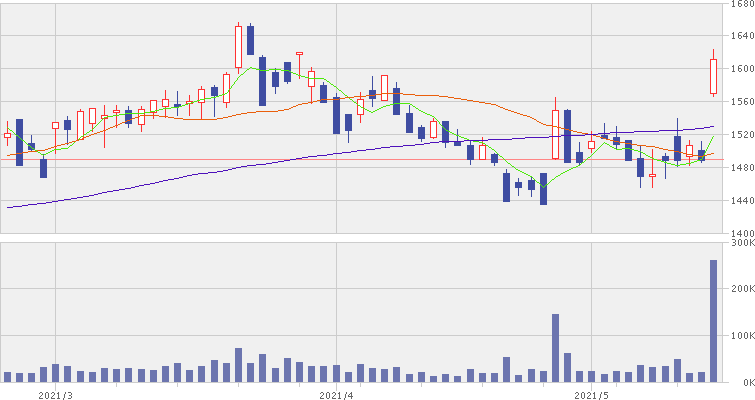Click the 1600 price axis label
The width and height of the screenshot is (755, 400).
pyautogui.click(x=740, y=69)
